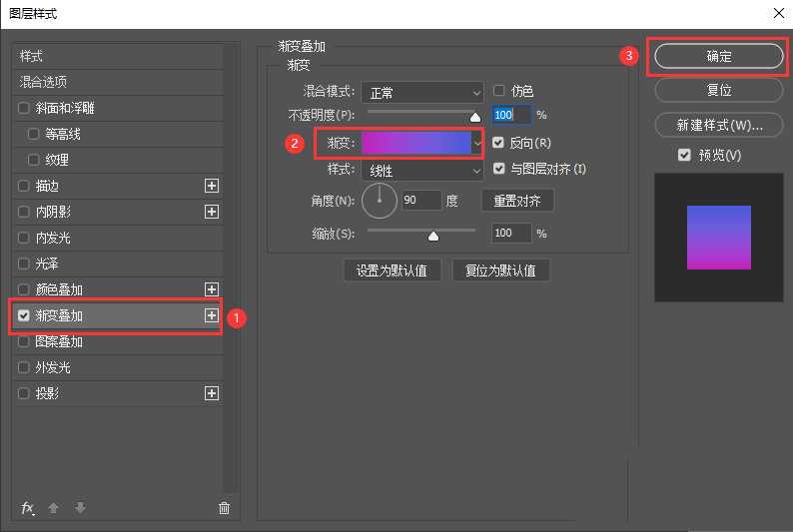Click the 重置对齐 button
Image resolution: width=793 pixels, height=532 pixels.
tap(517, 201)
